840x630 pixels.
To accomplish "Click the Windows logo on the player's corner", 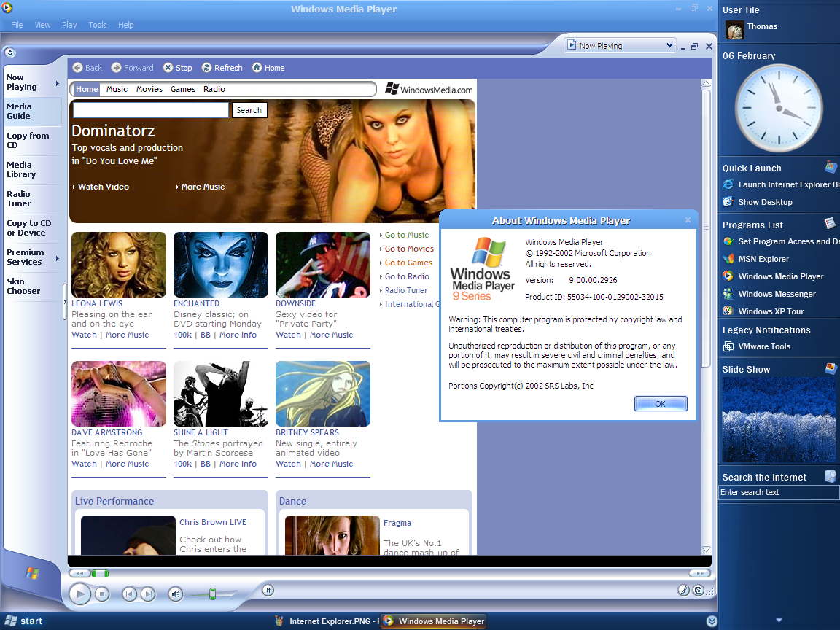I will (x=32, y=573).
